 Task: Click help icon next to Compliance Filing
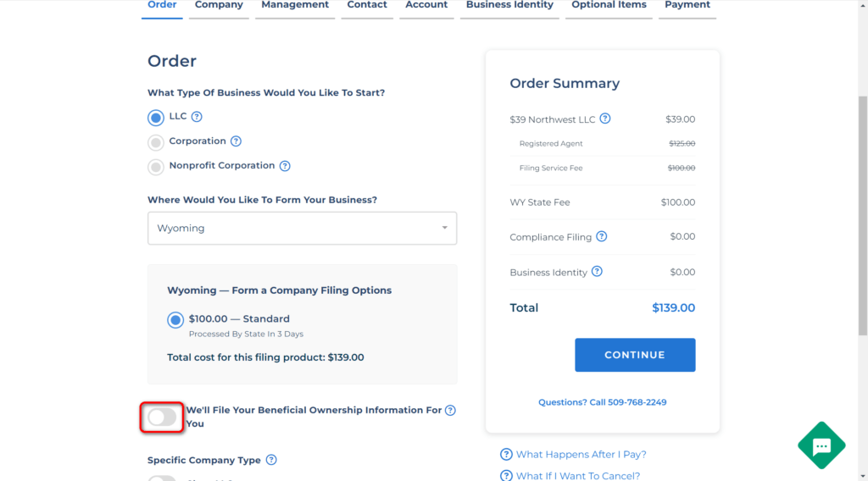tap(602, 236)
